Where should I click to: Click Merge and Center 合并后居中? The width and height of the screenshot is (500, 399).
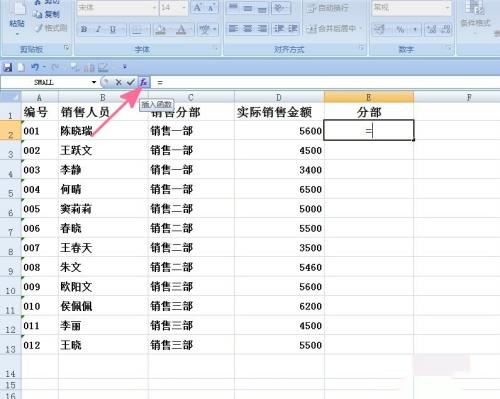point(333,29)
